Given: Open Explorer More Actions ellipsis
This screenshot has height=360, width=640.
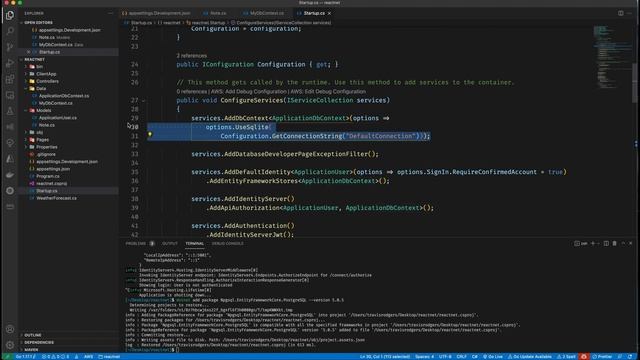Looking at the screenshot, I should 110,13.
